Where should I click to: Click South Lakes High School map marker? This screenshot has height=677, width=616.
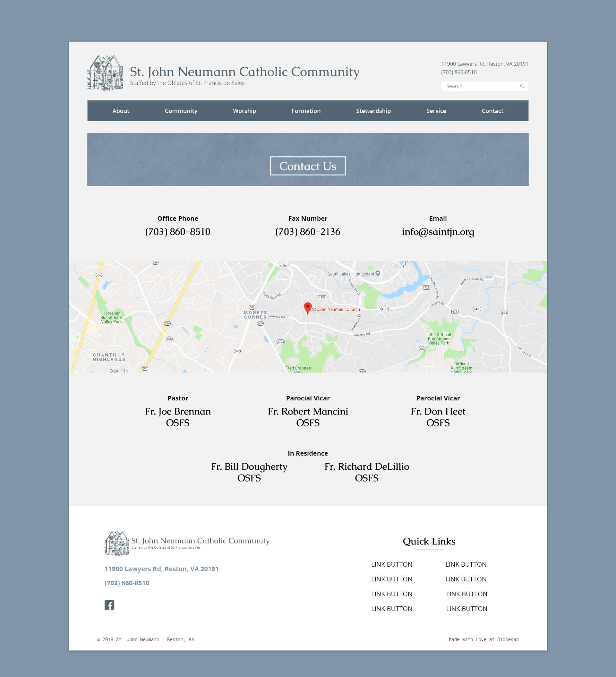378,273
